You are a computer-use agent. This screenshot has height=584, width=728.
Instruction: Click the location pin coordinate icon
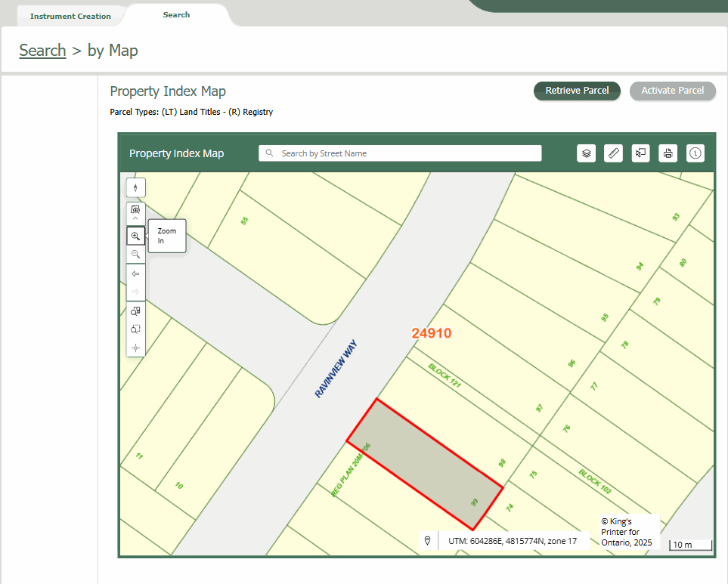point(428,540)
